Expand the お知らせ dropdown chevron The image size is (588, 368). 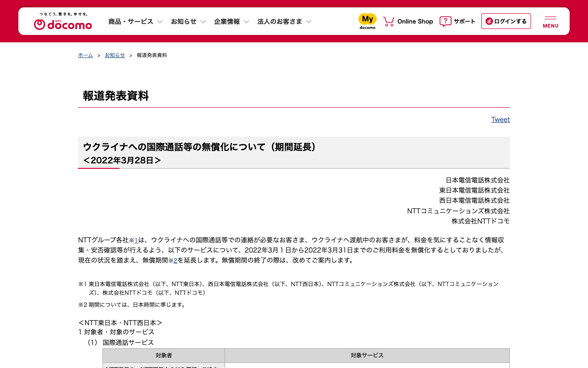pyautogui.click(x=203, y=22)
